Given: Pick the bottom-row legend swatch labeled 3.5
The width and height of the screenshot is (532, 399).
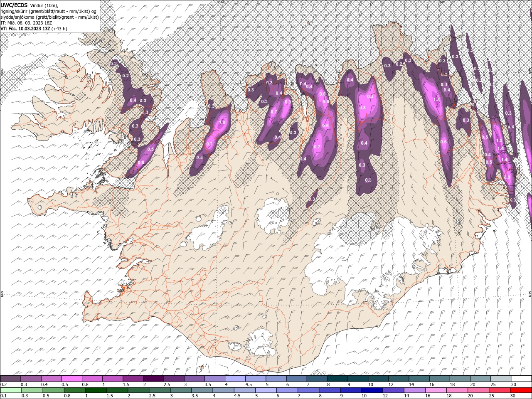Looking at the screenshot, I should coord(202,390).
